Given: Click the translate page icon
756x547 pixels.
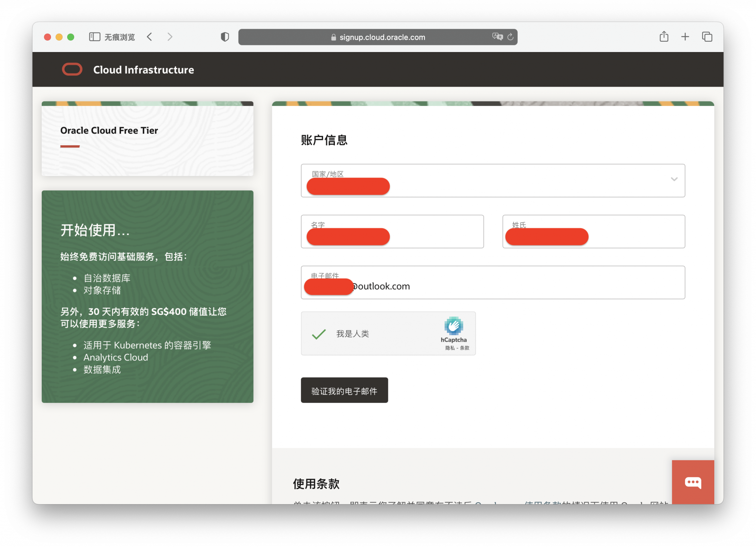Looking at the screenshot, I should 497,37.
